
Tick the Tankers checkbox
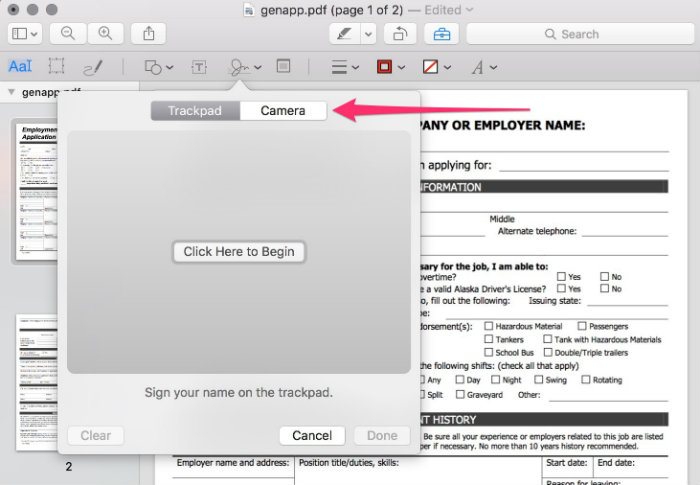pyautogui.click(x=489, y=339)
